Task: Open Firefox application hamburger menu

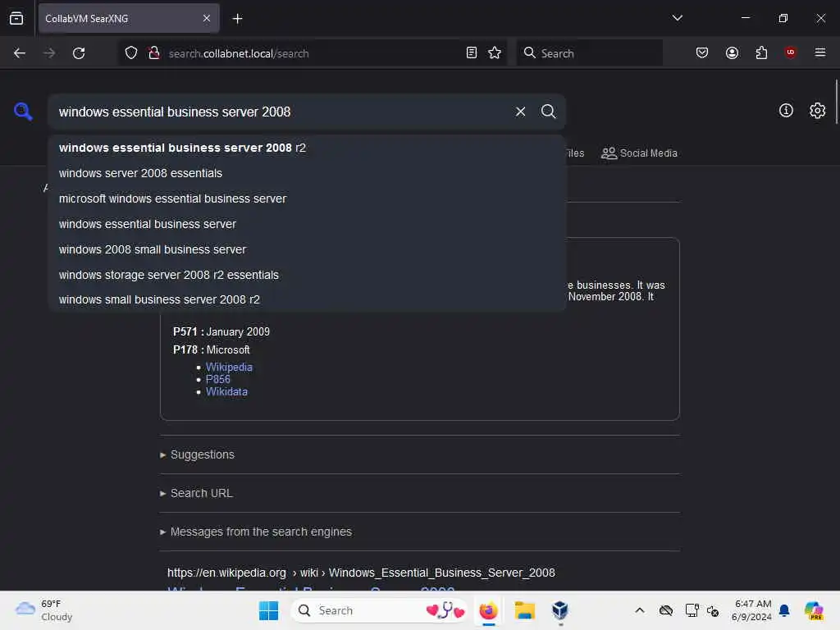Action: pos(819,52)
